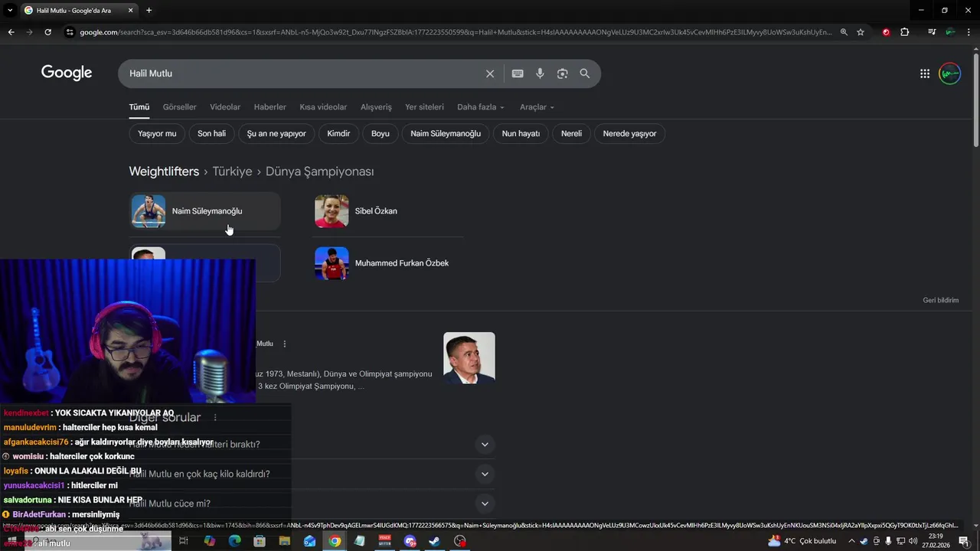Click the 'Nun hayatı' suggestion chip
The width and height of the screenshot is (980, 551).
521,133
